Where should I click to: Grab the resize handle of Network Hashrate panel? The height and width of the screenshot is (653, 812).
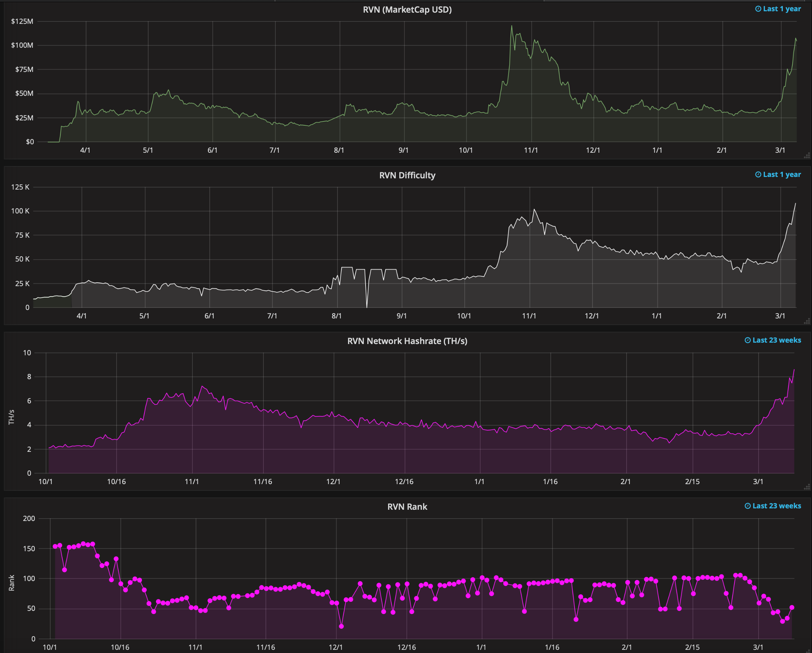pyautogui.click(x=807, y=487)
